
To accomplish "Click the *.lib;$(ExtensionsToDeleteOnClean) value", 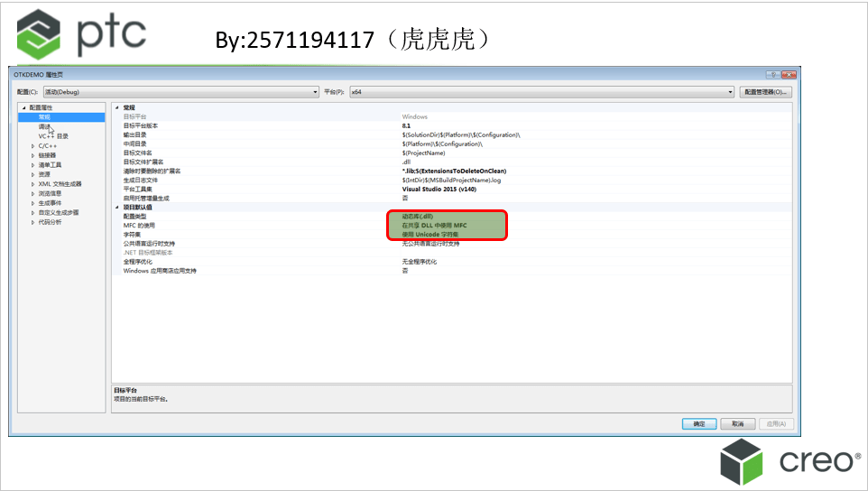I will (455, 171).
